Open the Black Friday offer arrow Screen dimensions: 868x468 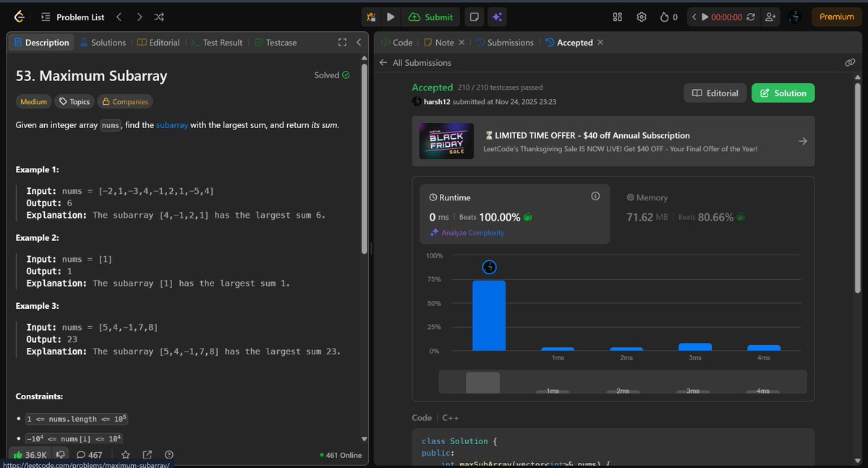click(802, 141)
